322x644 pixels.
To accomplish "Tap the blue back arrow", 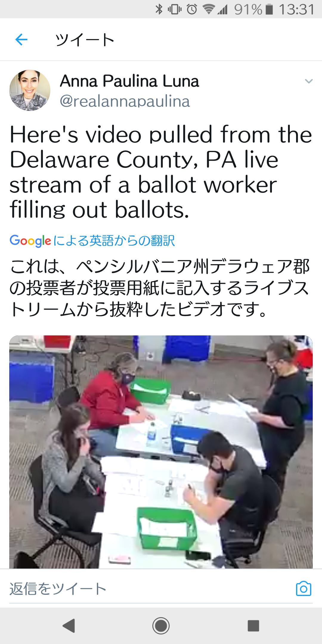I will [x=21, y=39].
